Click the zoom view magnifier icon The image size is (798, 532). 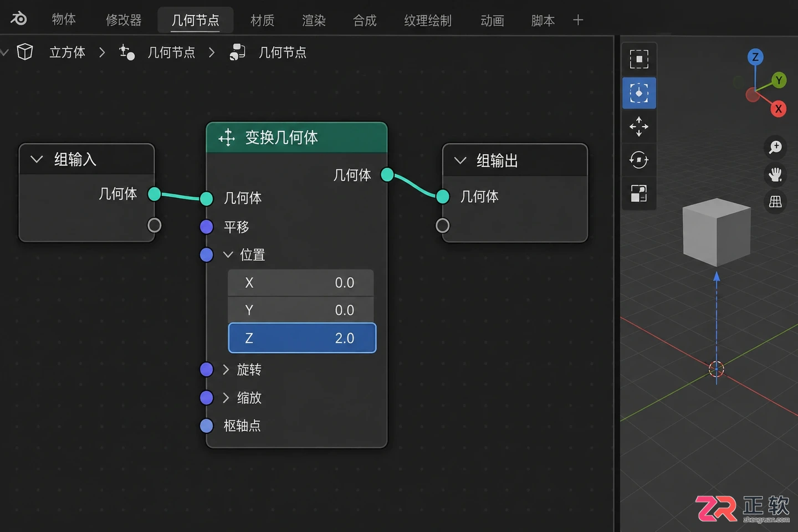[775, 147]
